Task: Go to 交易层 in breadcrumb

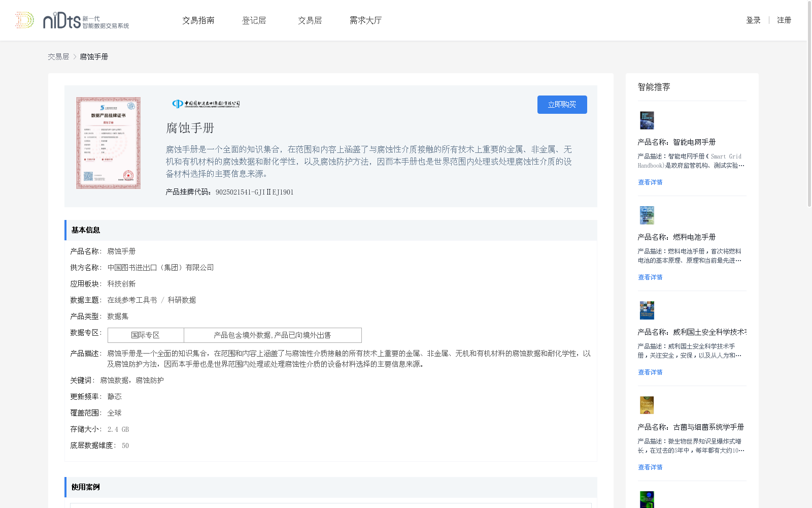Action: 58,57
